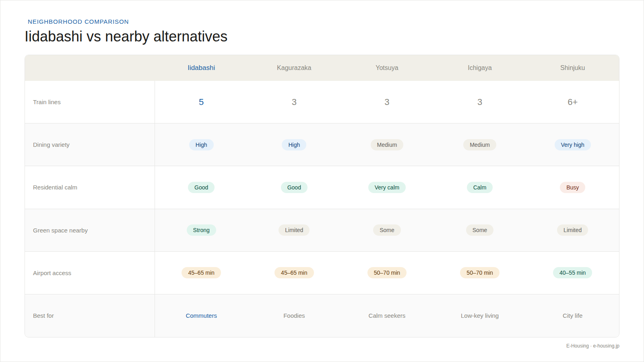Click Iidabashi train lines value 5
Screen dimensions: 644x362
201,102
